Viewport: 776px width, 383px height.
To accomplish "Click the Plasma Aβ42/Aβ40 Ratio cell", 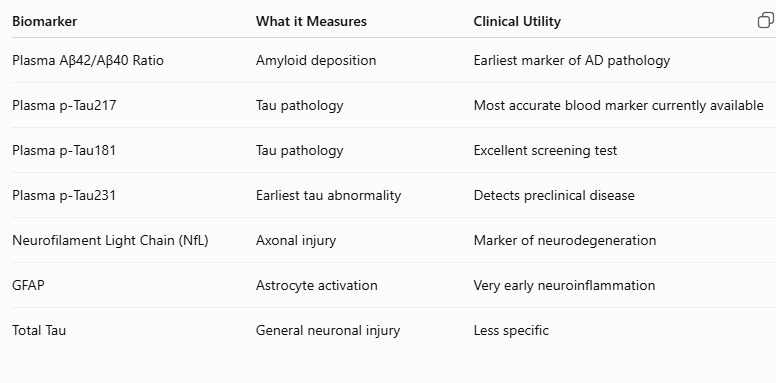I will pos(88,60).
